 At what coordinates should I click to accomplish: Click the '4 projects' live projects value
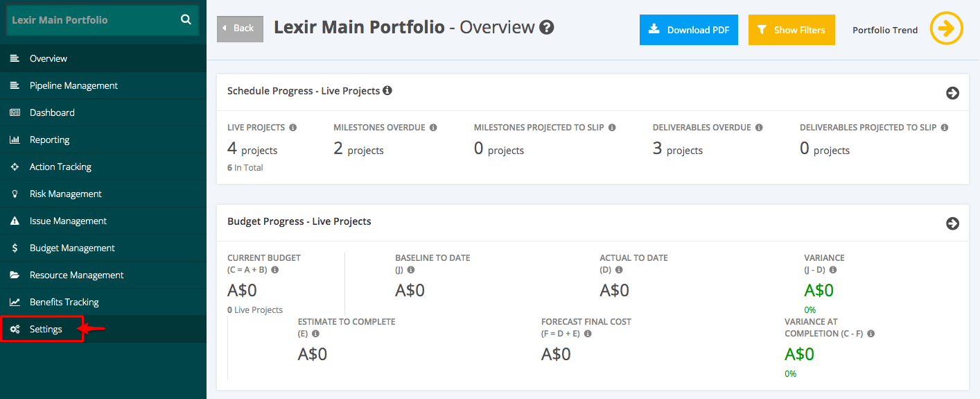coord(252,148)
